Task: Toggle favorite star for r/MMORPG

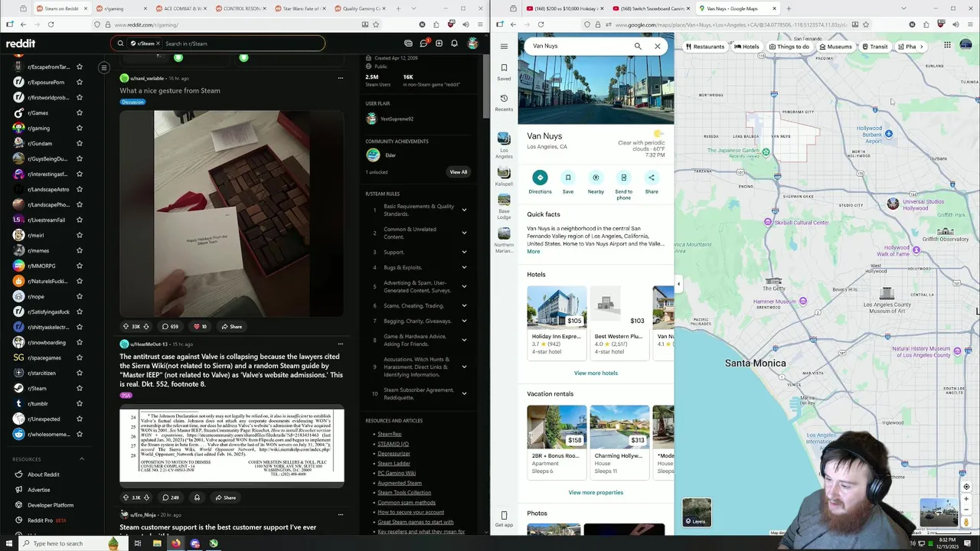Action: (80, 266)
